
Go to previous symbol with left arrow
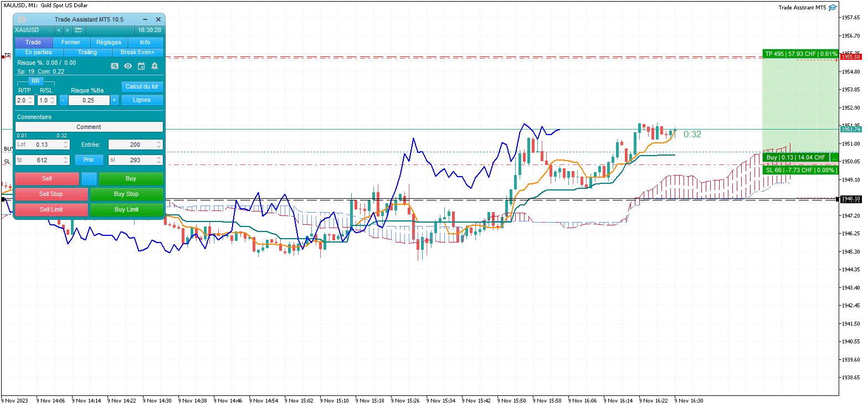tap(59, 30)
